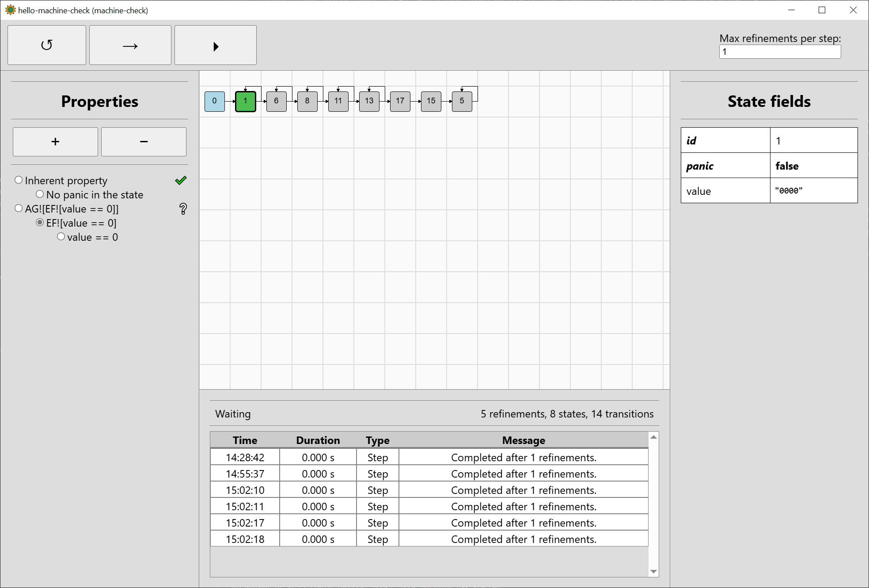Viewport: 869px width, 588px height.
Task: Click the remove property minus button
Action: click(144, 142)
